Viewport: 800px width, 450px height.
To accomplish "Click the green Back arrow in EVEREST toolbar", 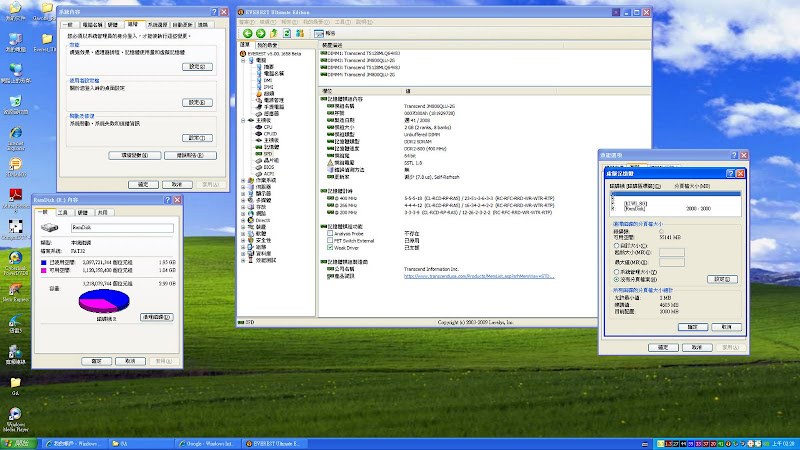I will tap(246, 33).
